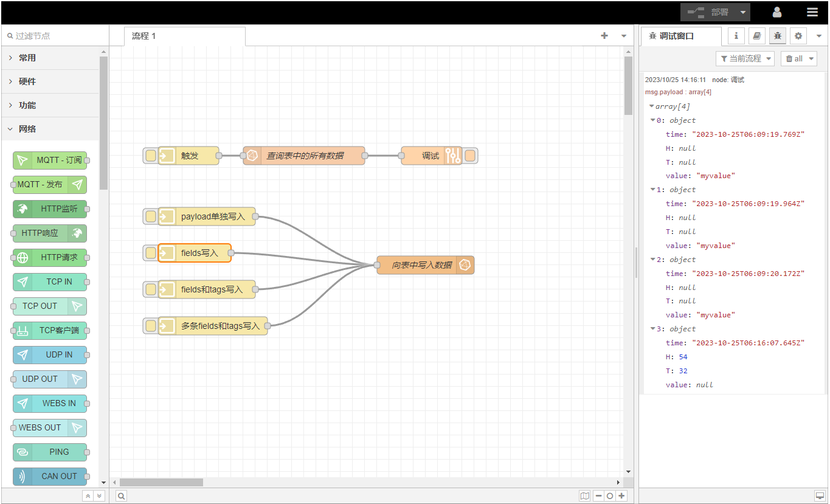Trigger the 触发 inject node button
Image resolution: width=830 pixels, height=504 pixels.
pyautogui.click(x=150, y=156)
